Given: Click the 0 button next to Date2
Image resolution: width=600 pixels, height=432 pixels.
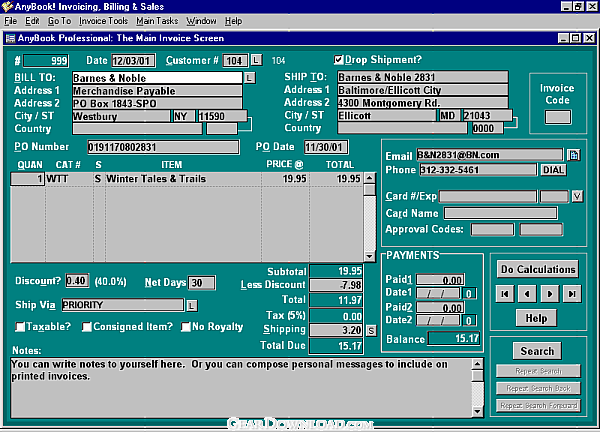Looking at the screenshot, I should [x=468, y=320].
